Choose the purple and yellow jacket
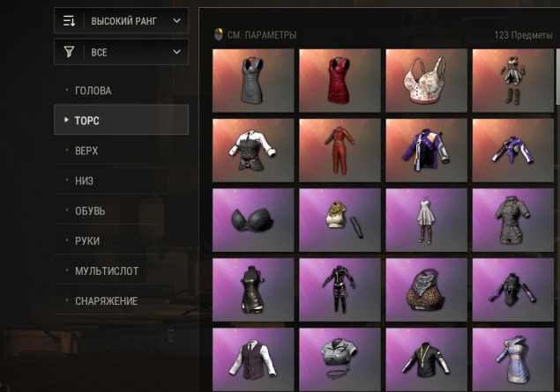The height and width of the screenshot is (392, 560). 427,151
